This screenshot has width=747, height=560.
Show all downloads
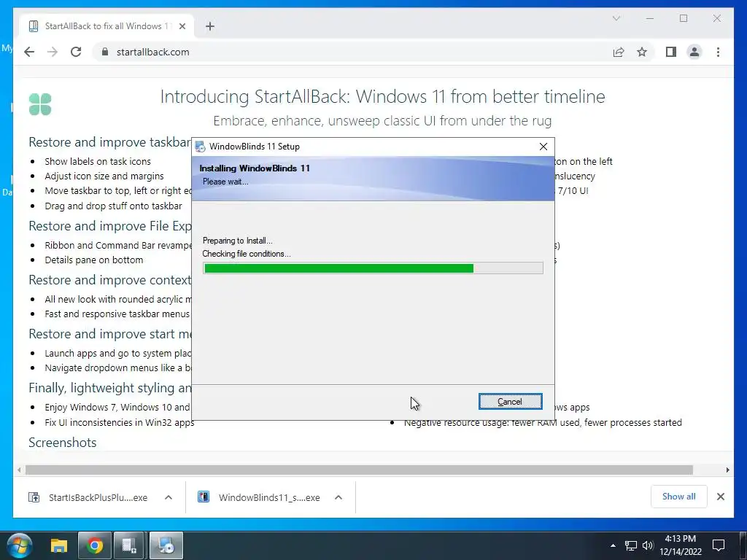pyautogui.click(x=679, y=497)
